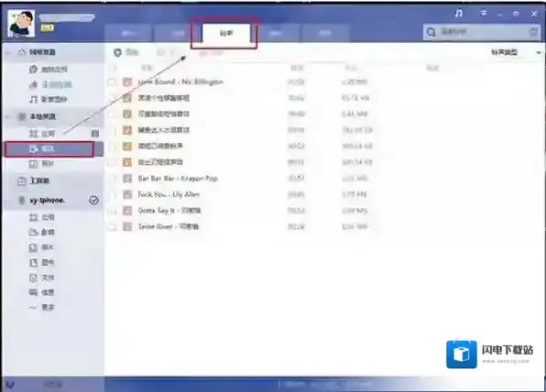Click the music note icon in network resources list
This screenshot has height=392, width=546.
[33, 100]
